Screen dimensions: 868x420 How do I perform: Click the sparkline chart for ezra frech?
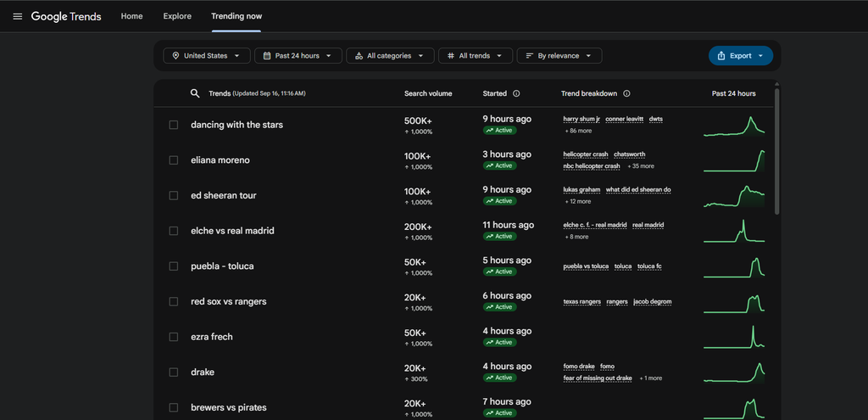(x=734, y=337)
